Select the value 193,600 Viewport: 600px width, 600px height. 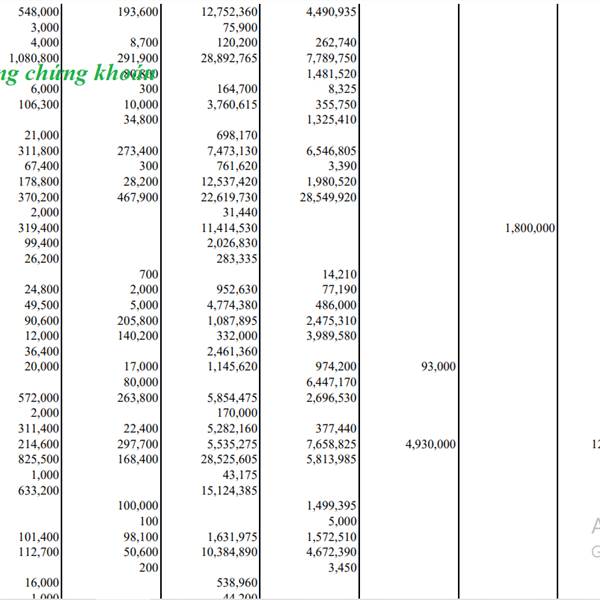138,12
